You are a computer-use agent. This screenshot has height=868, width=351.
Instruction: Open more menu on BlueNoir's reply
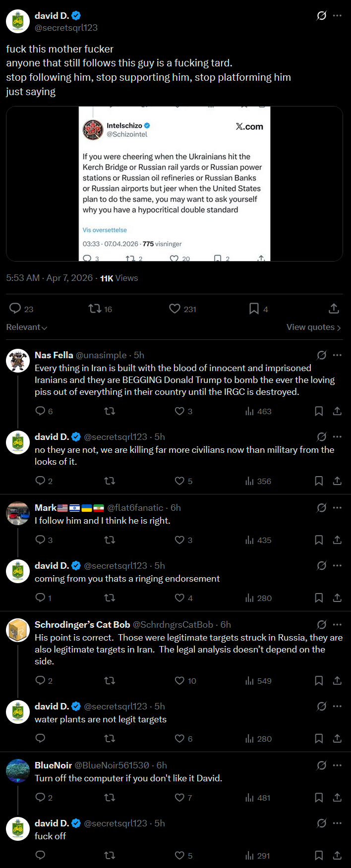pos(338,765)
